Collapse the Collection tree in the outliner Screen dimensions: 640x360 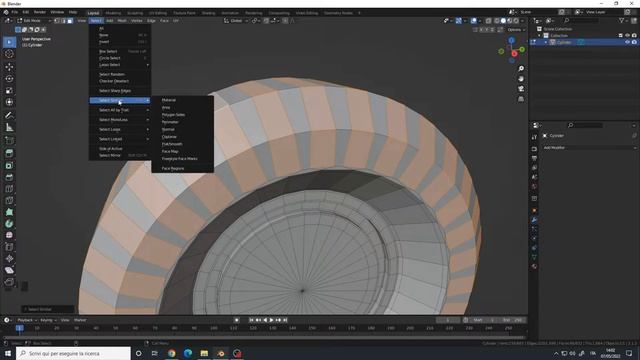tap(540, 36)
